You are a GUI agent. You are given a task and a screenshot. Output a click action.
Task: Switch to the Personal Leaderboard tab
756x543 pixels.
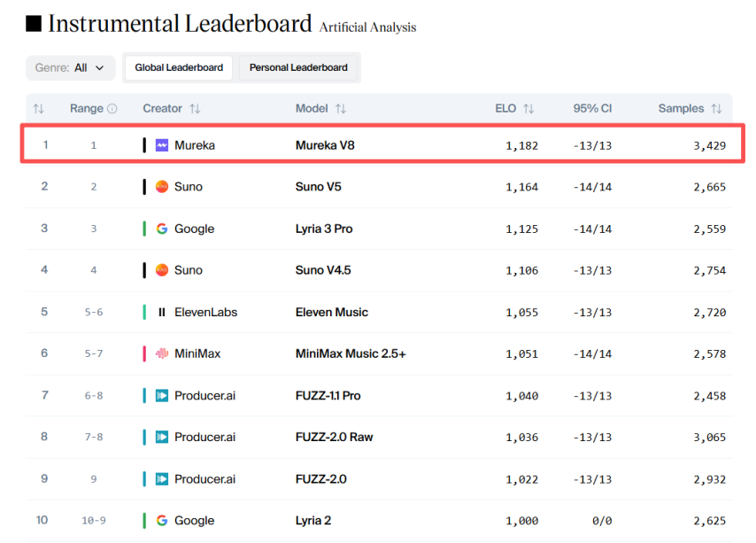(x=298, y=67)
